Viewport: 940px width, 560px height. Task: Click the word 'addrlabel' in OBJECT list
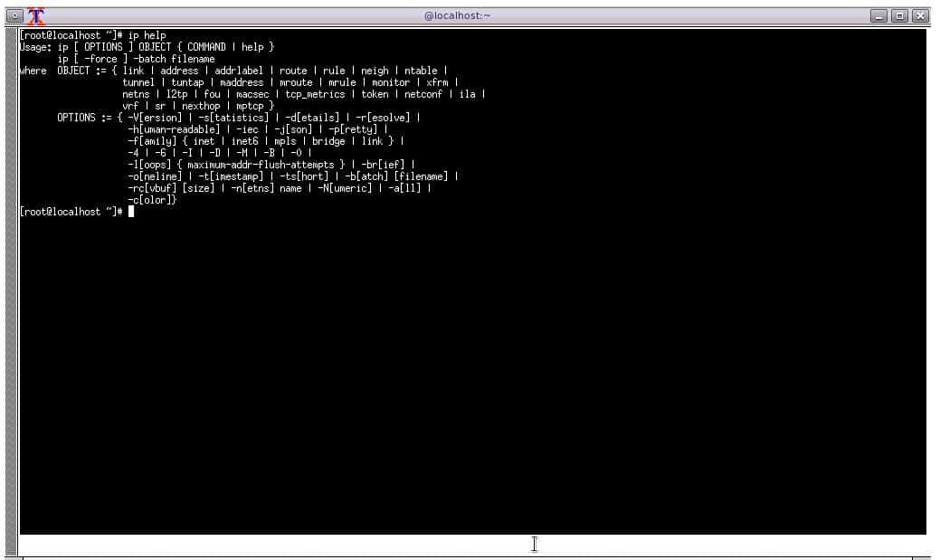239,71
